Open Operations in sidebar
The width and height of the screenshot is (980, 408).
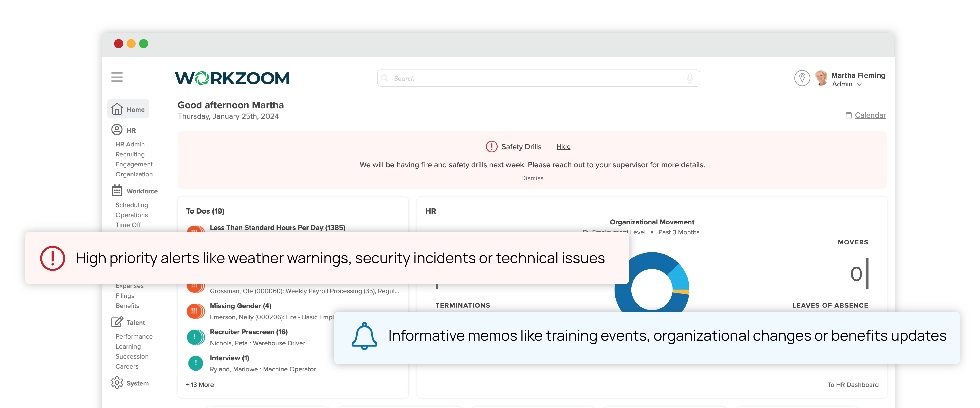click(132, 215)
